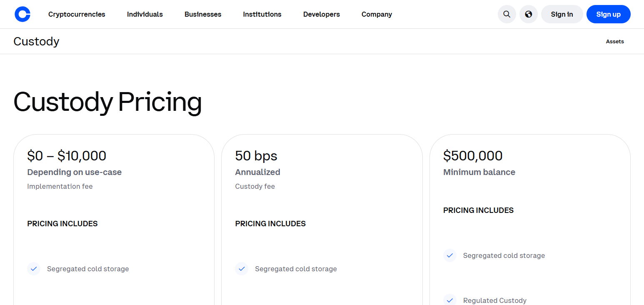Click the Coinbase logo icon
Viewport: 644px width, 305px height.
(x=22, y=14)
